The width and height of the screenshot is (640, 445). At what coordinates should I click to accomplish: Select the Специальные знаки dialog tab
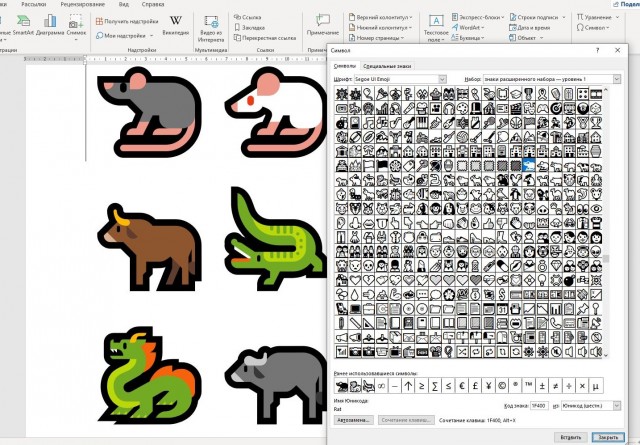pyautogui.click(x=387, y=66)
